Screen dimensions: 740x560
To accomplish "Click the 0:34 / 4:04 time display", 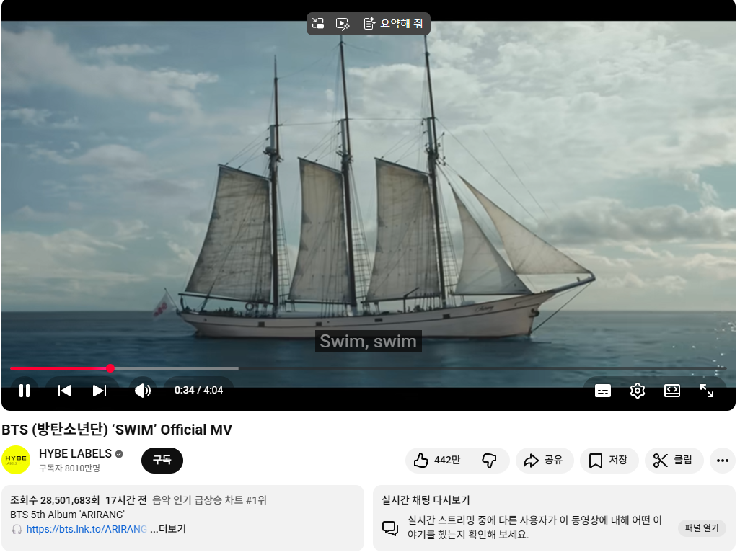I will click(x=198, y=390).
